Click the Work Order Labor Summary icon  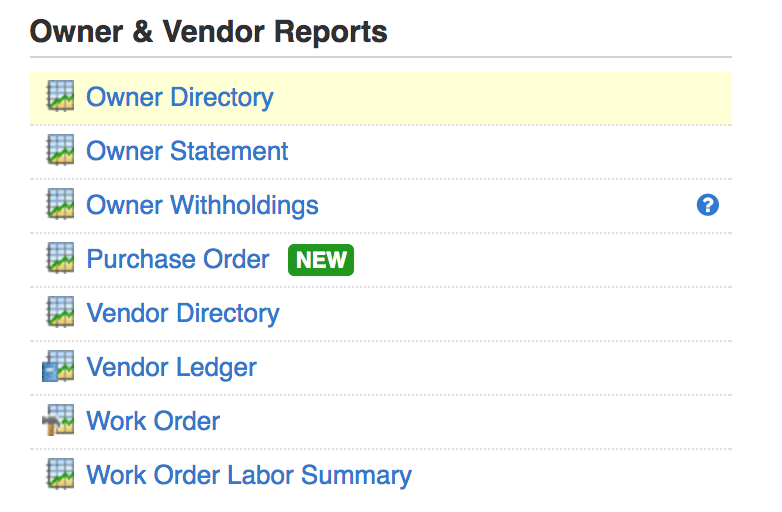coord(60,475)
